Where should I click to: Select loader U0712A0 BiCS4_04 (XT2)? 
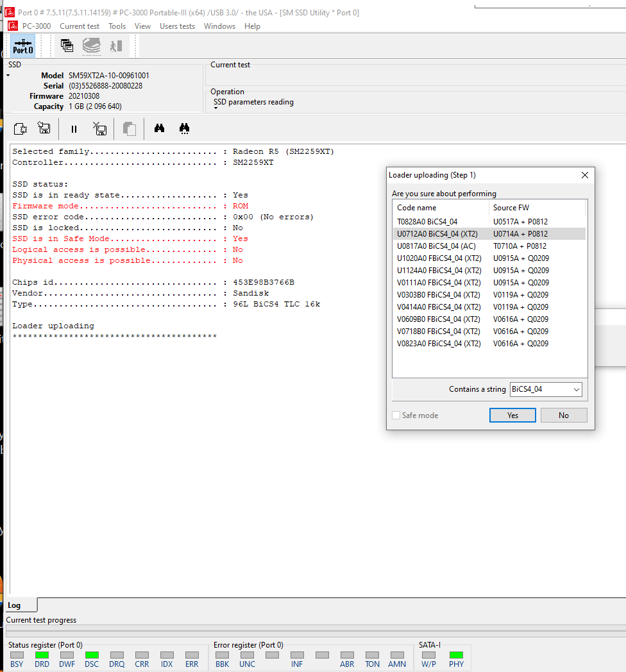pos(489,234)
